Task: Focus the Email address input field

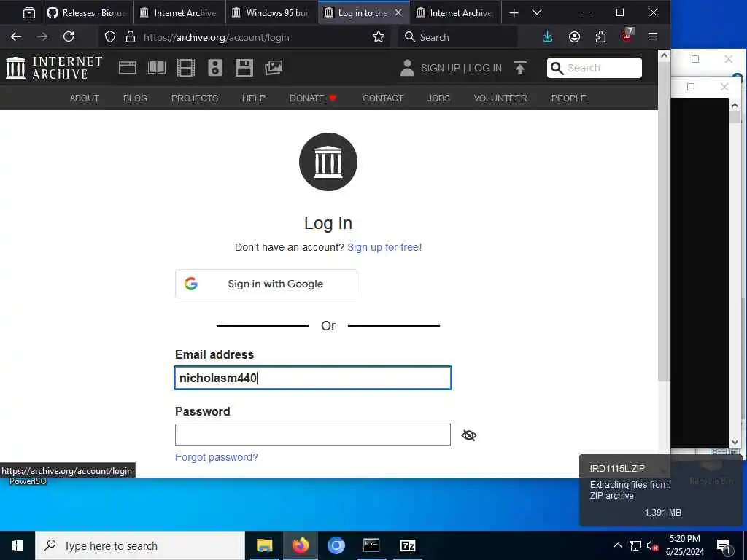Action: pos(313,378)
